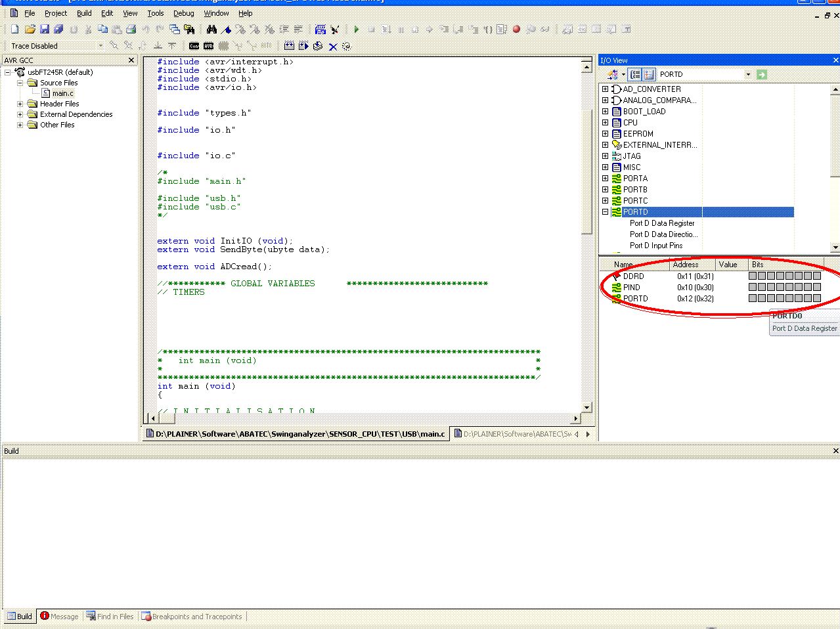Click the binoculars Find icon

211,30
